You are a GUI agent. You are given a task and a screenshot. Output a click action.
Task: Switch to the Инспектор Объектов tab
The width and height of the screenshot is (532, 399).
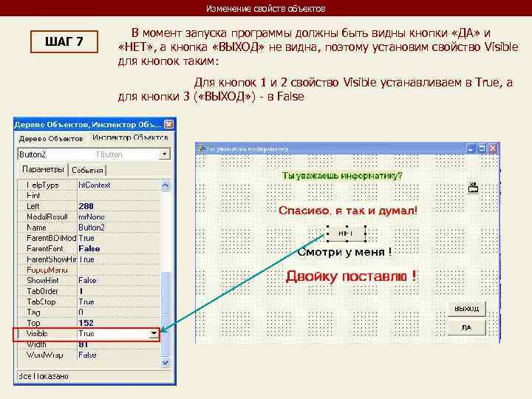(130, 137)
